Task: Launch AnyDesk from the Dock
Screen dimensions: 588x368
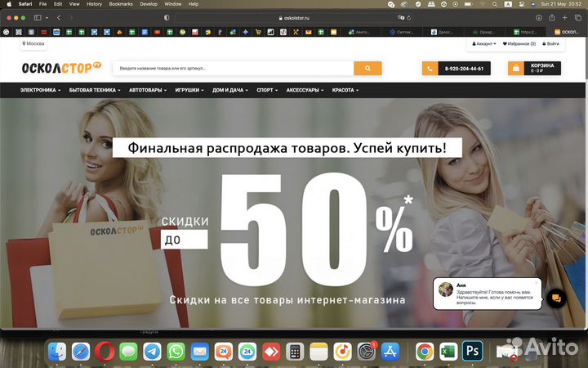Action: coord(271,352)
